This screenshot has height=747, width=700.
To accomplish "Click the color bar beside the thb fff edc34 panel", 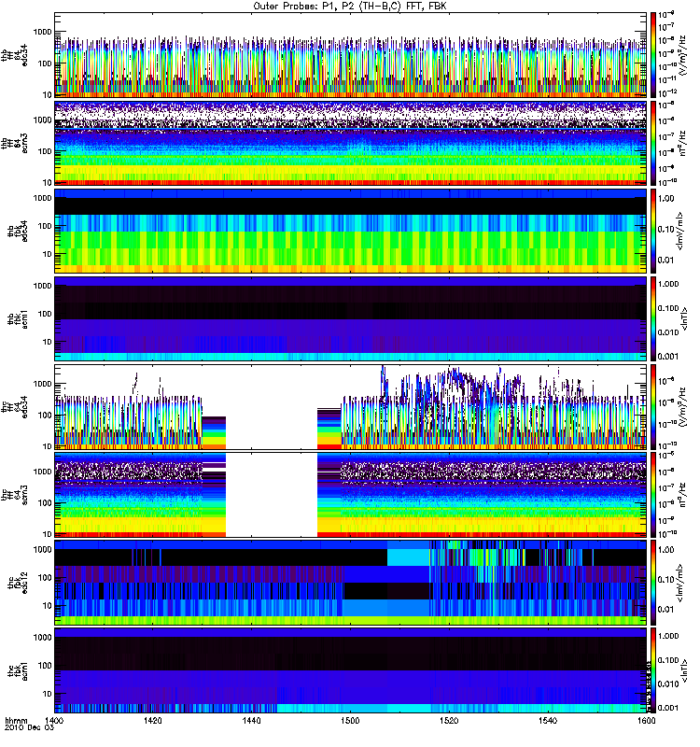I will [653, 55].
